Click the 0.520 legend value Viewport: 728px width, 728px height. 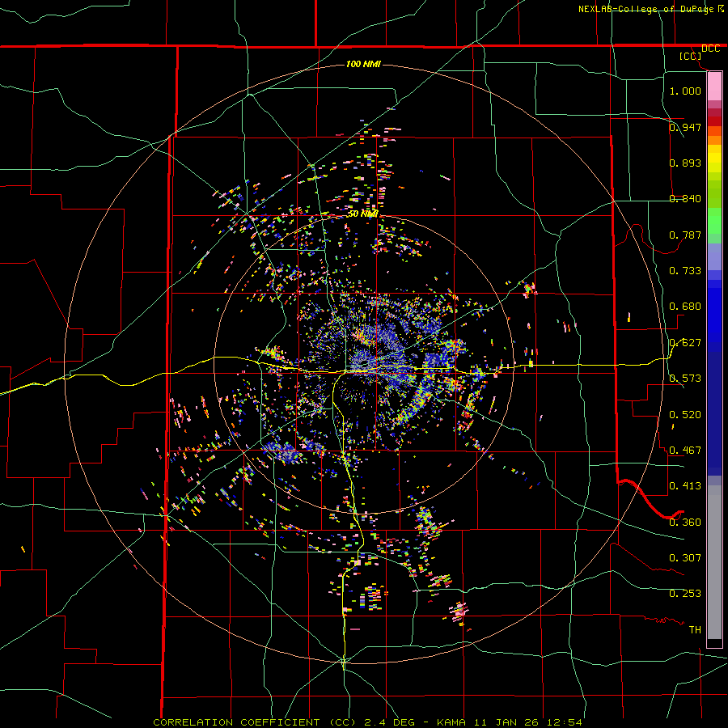pos(685,415)
